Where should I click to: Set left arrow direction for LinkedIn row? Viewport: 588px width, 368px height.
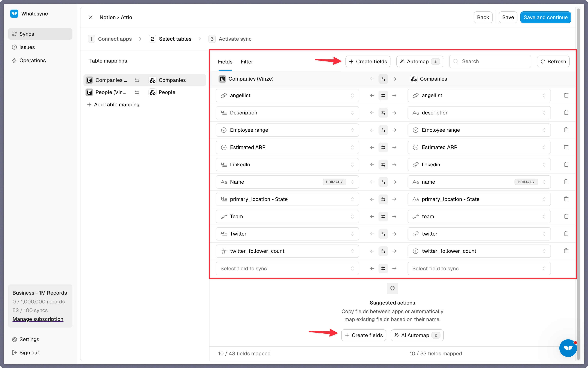pyautogui.click(x=372, y=164)
